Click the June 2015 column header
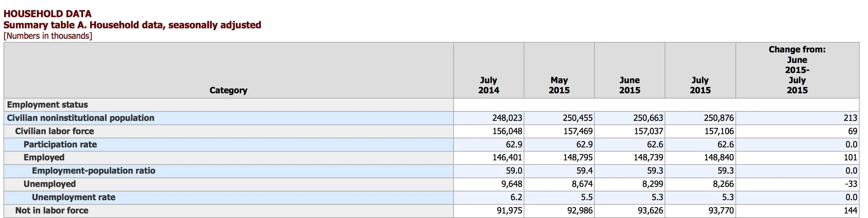Image resolution: width=868 pixels, height=218 pixels. click(x=629, y=85)
